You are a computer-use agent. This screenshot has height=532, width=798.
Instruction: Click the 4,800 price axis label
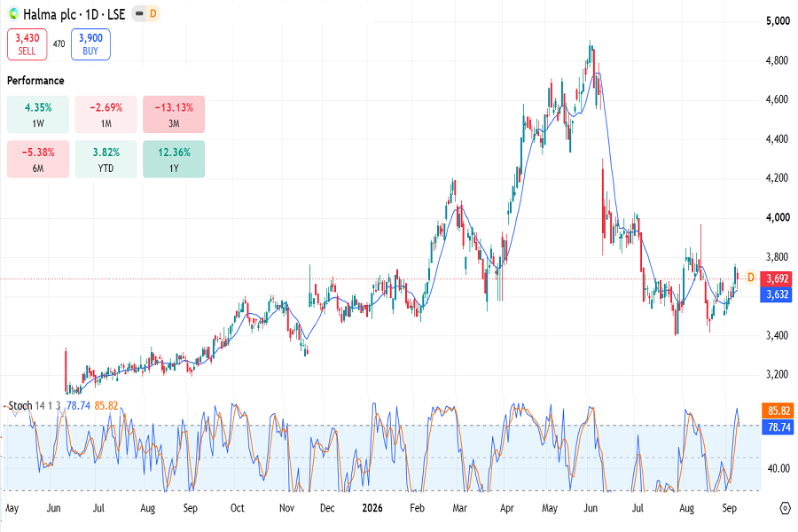778,60
